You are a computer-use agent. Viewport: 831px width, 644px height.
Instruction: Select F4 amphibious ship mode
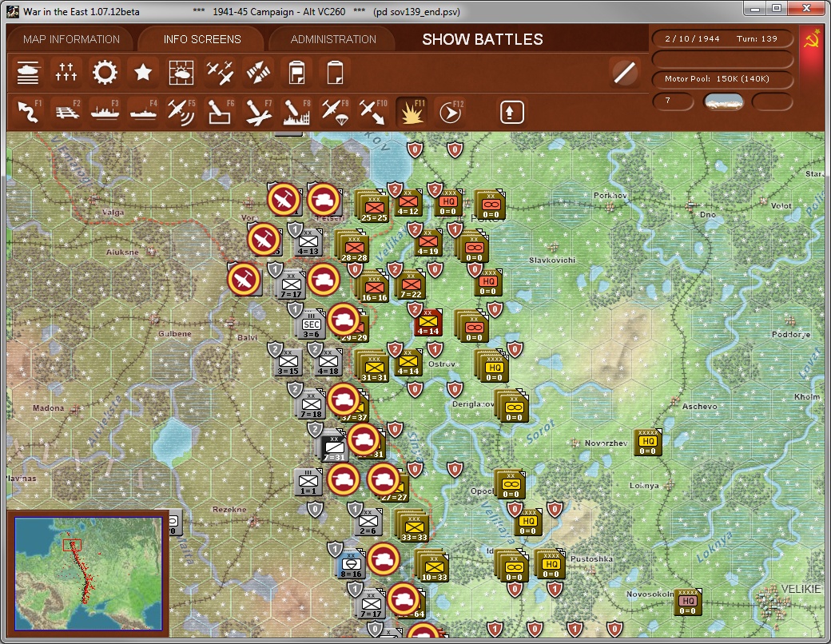point(143,112)
